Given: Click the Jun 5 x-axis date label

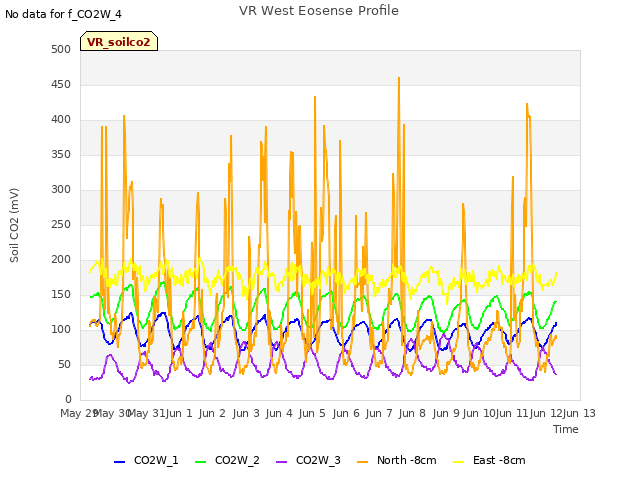Looking at the screenshot, I should [x=312, y=413].
